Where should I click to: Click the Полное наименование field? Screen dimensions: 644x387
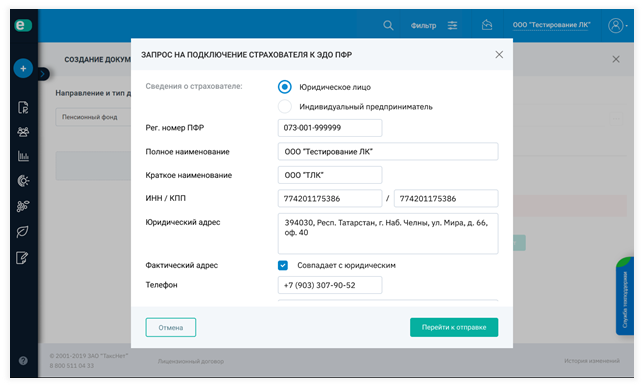[x=388, y=152]
